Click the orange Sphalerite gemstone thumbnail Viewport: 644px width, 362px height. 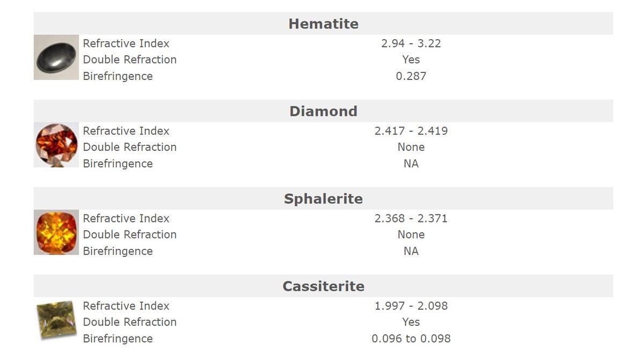coord(56,232)
